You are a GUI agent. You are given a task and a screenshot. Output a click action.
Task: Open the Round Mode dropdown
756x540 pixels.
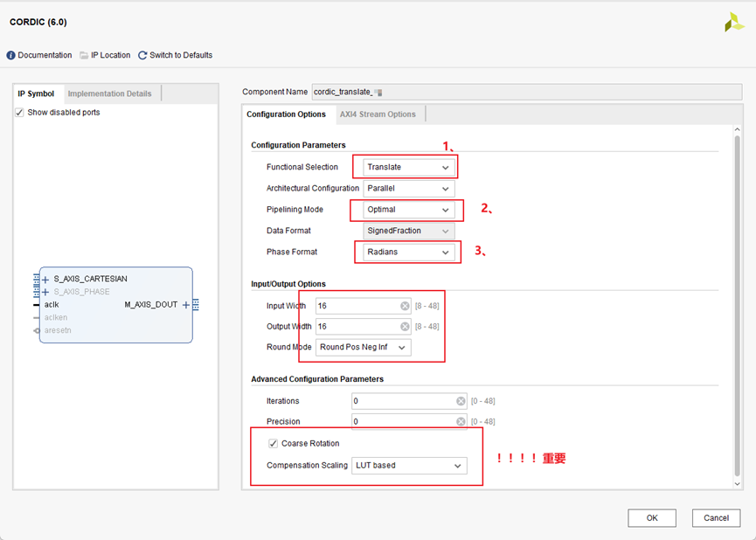(x=363, y=347)
